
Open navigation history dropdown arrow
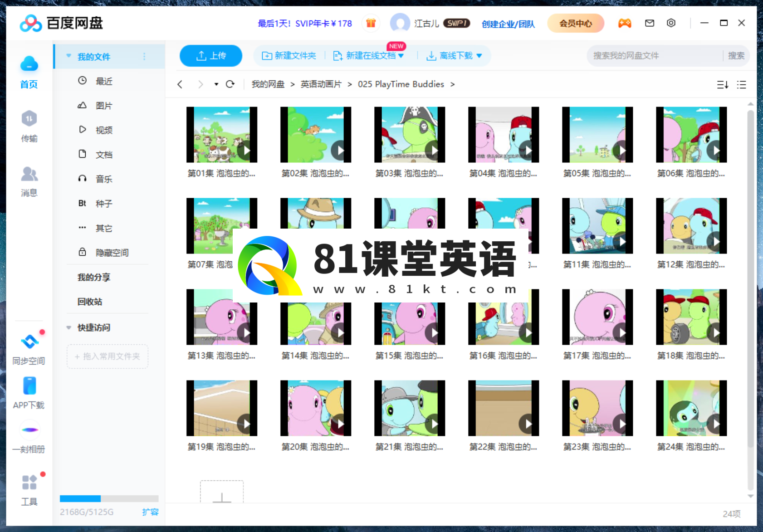pyautogui.click(x=216, y=84)
